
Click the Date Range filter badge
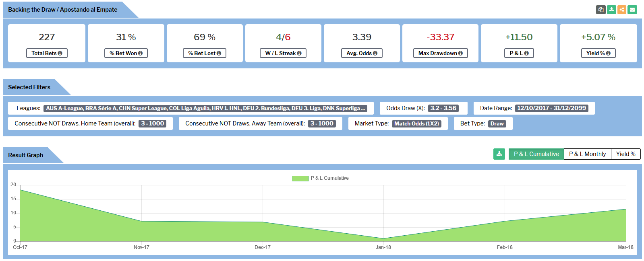tap(551, 108)
